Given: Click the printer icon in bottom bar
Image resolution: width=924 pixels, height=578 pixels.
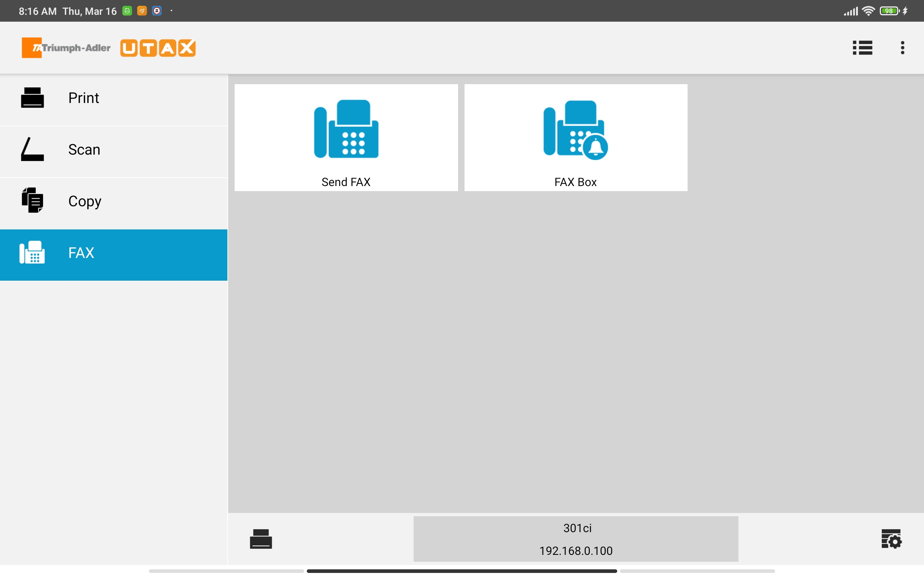Looking at the screenshot, I should 261,539.
